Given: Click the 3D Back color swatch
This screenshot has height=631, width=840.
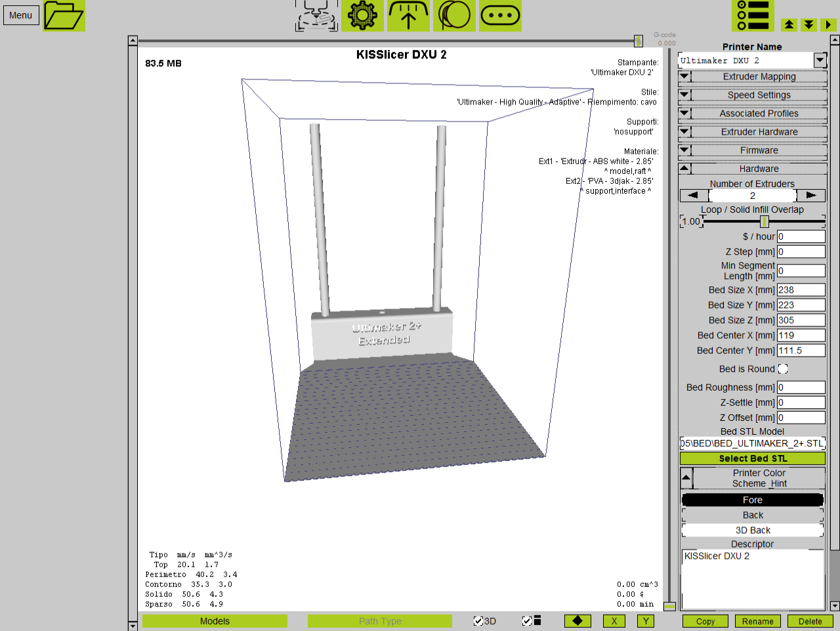Looking at the screenshot, I should click(x=753, y=530).
